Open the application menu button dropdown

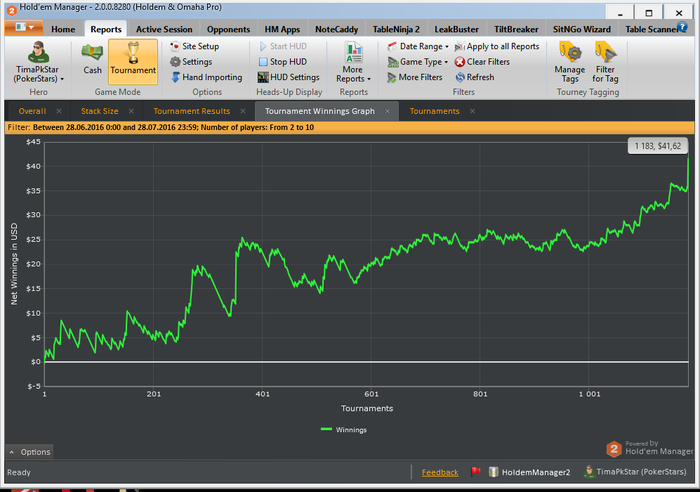pos(24,27)
